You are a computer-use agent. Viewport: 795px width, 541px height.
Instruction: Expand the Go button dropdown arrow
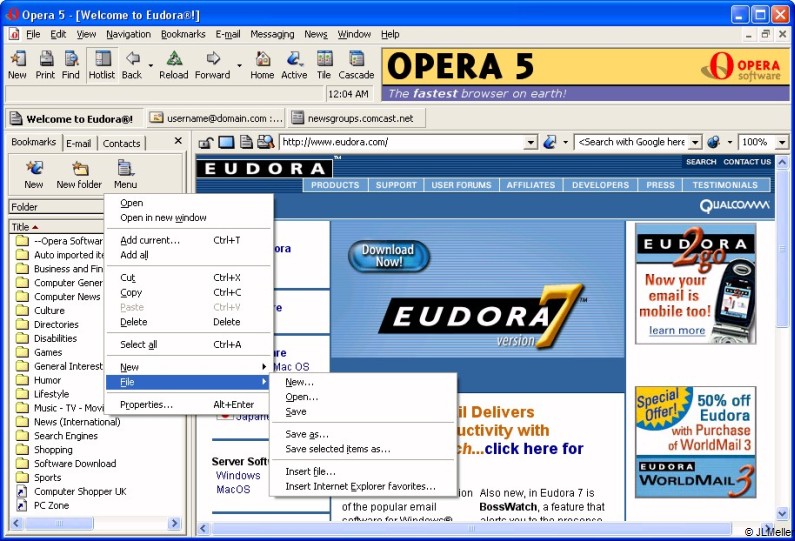click(565, 142)
